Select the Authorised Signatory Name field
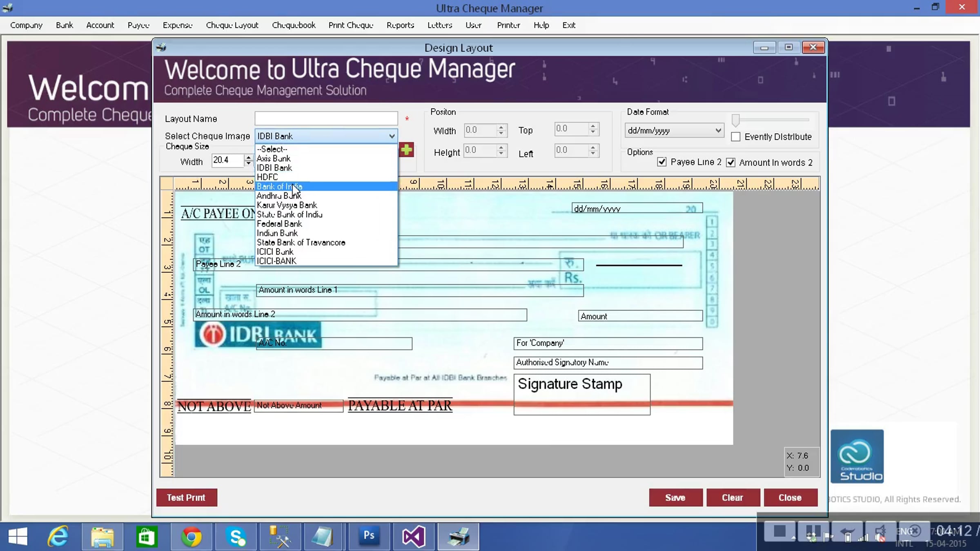Screen dimensions: 980x551 608,363
